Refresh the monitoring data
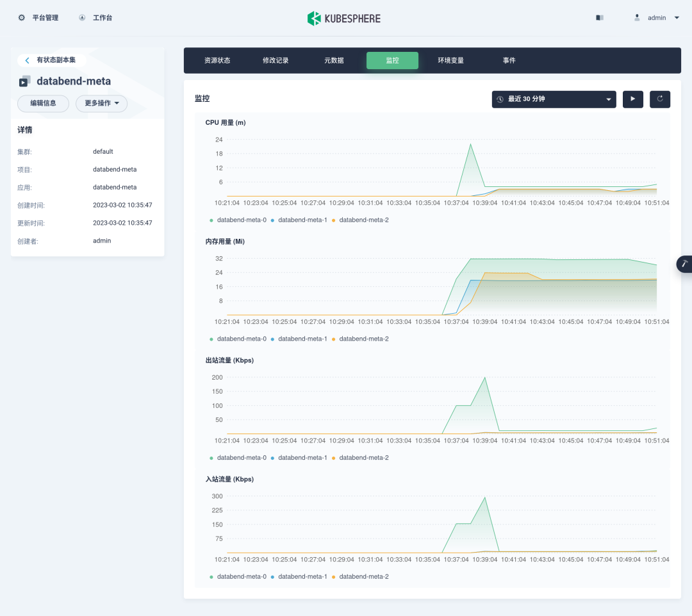 660,99
